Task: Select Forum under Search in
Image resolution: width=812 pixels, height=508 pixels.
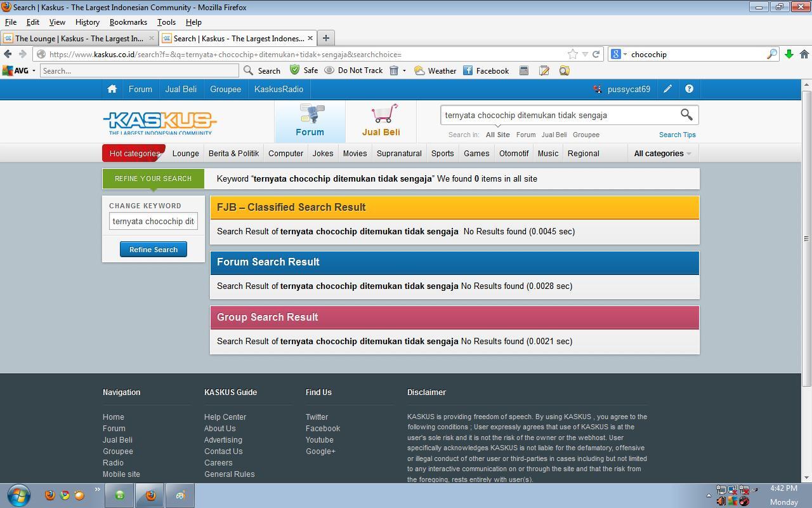Action: point(526,135)
